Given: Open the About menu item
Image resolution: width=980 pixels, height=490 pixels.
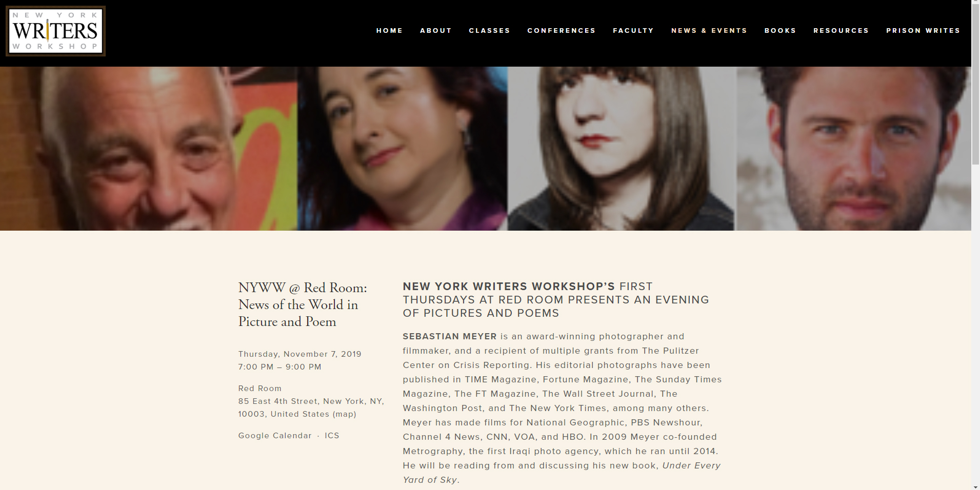Looking at the screenshot, I should pyautogui.click(x=435, y=31).
